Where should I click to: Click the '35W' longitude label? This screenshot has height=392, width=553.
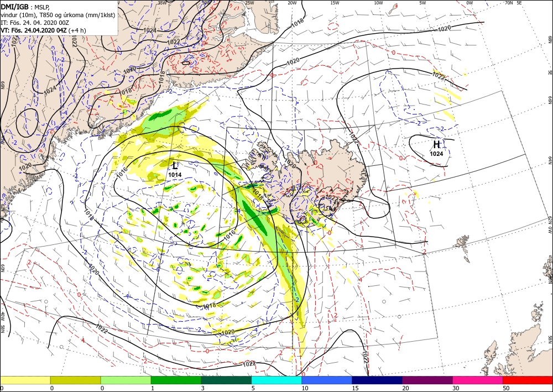coord(162,3)
